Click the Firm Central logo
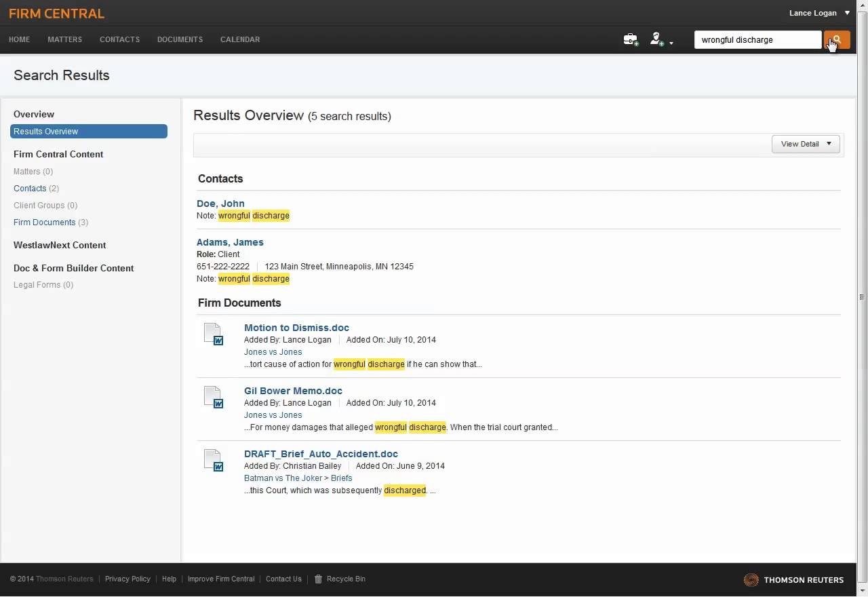The image size is (868, 597). click(x=56, y=14)
